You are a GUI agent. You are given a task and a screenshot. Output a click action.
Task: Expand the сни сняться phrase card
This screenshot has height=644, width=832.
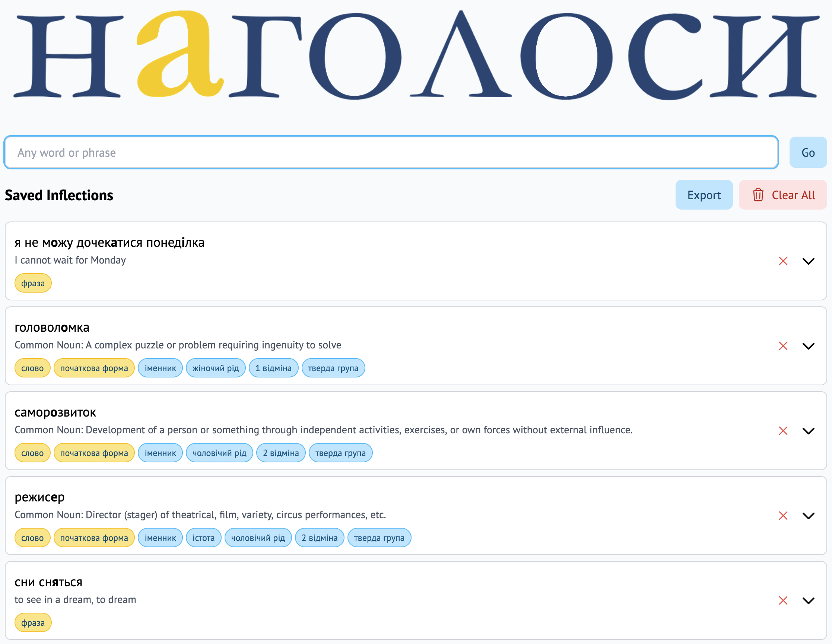[808, 600]
